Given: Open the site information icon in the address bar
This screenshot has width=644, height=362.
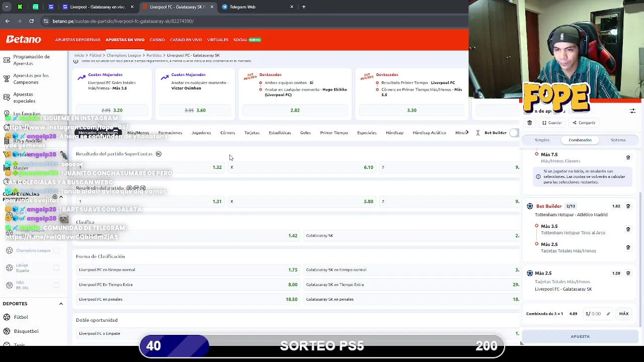Looking at the screenshot, I should [46, 21].
